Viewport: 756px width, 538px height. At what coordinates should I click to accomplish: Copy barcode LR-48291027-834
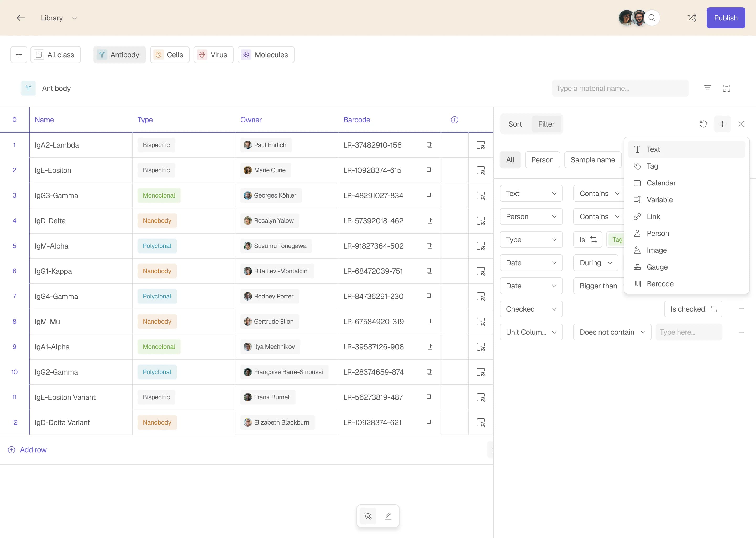point(429,195)
